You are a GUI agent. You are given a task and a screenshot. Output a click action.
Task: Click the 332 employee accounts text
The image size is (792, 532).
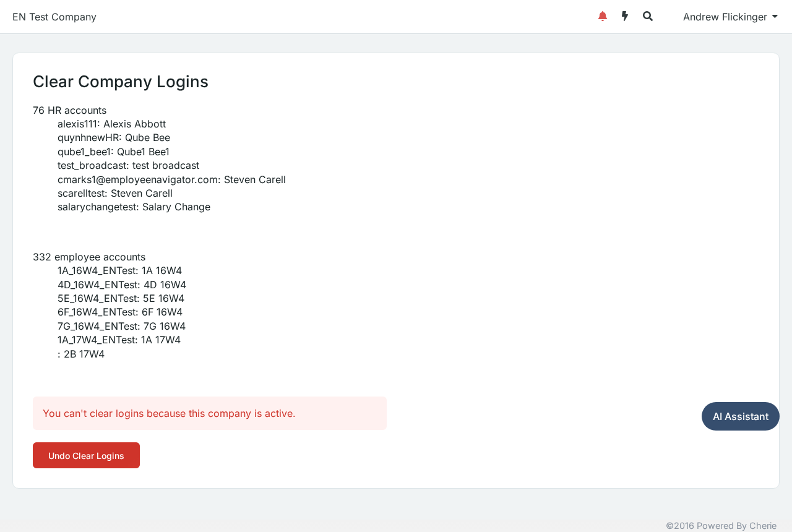(89, 257)
